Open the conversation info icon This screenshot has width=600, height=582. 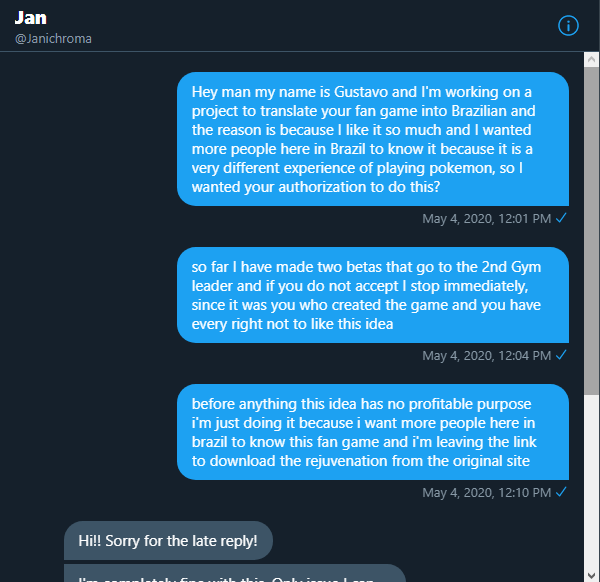(x=568, y=26)
